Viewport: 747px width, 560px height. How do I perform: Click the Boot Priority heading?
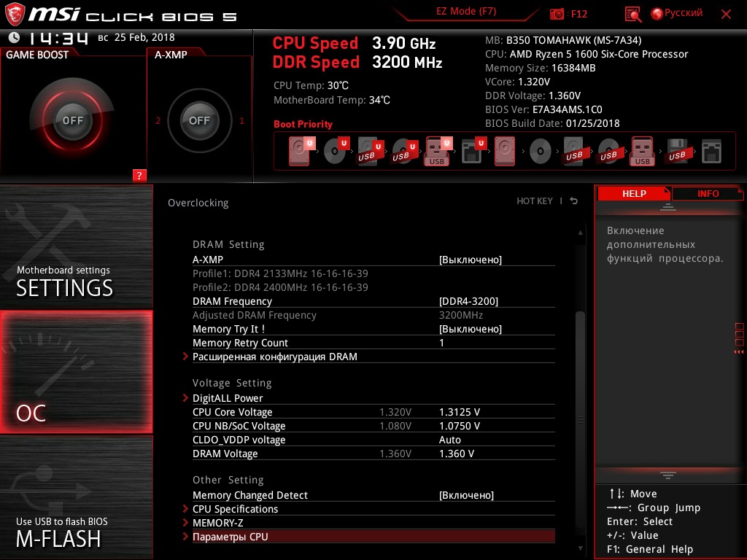(303, 124)
